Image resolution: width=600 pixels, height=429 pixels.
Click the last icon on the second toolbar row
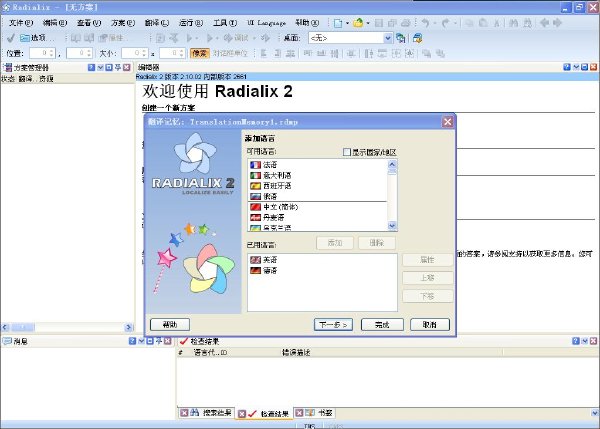click(x=417, y=38)
